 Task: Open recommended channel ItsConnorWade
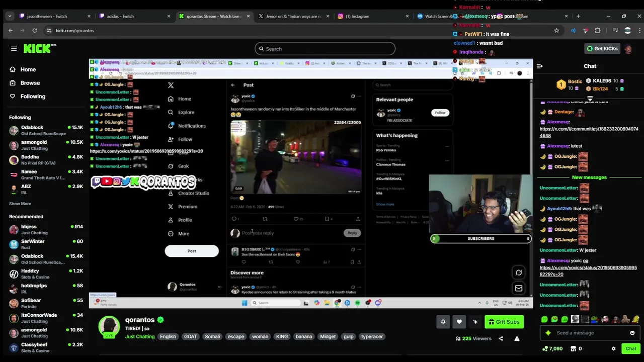tap(46, 318)
